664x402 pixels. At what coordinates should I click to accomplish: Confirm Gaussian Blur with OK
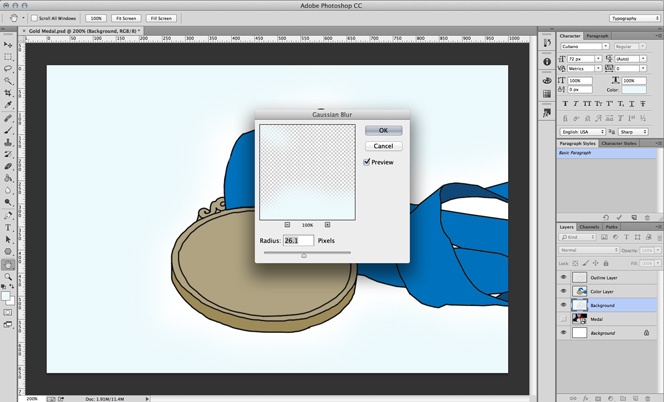click(383, 130)
